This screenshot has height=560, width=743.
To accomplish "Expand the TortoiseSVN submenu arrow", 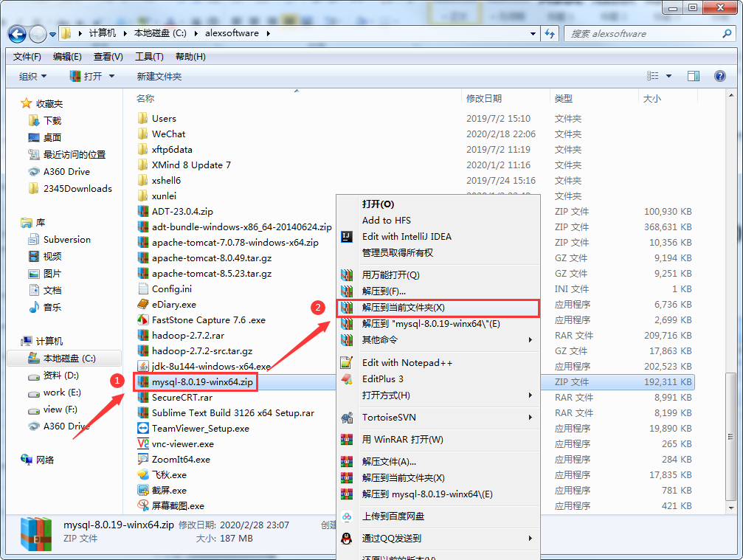I will tap(531, 418).
